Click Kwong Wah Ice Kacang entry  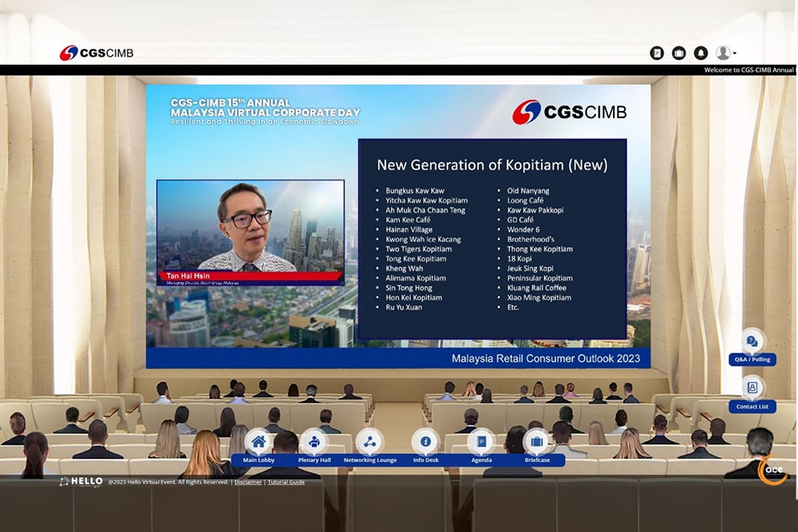tap(423, 239)
